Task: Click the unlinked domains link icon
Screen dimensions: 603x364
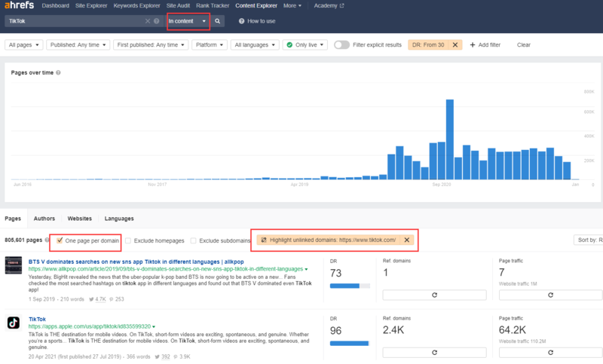Action: [x=264, y=240]
